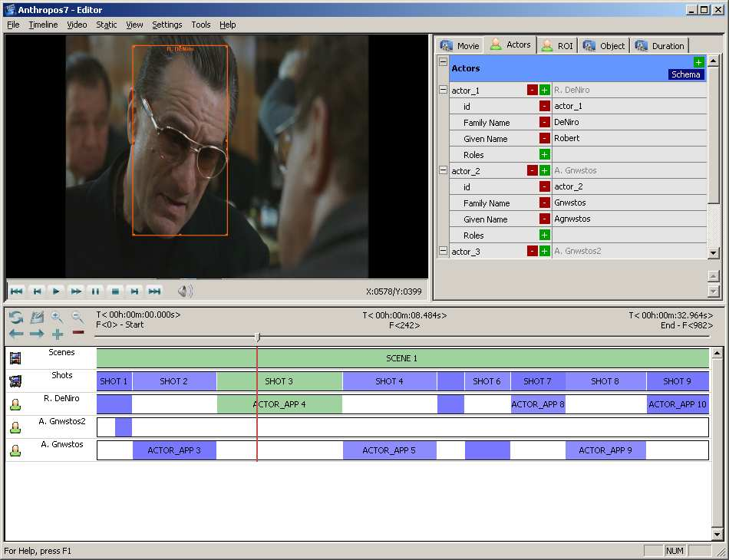Add a new actor with the Actors header plus
Viewport: 729px width, 560px height.
click(698, 62)
